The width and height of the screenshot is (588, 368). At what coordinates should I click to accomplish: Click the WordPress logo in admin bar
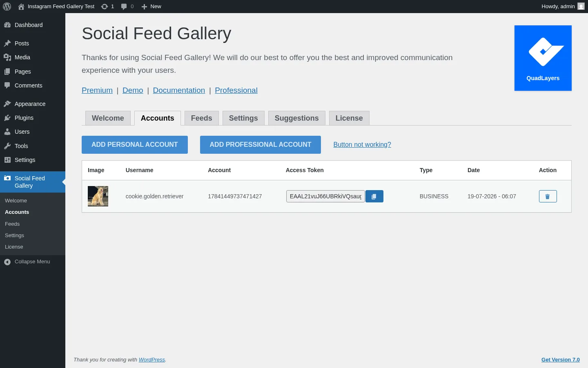7,7
